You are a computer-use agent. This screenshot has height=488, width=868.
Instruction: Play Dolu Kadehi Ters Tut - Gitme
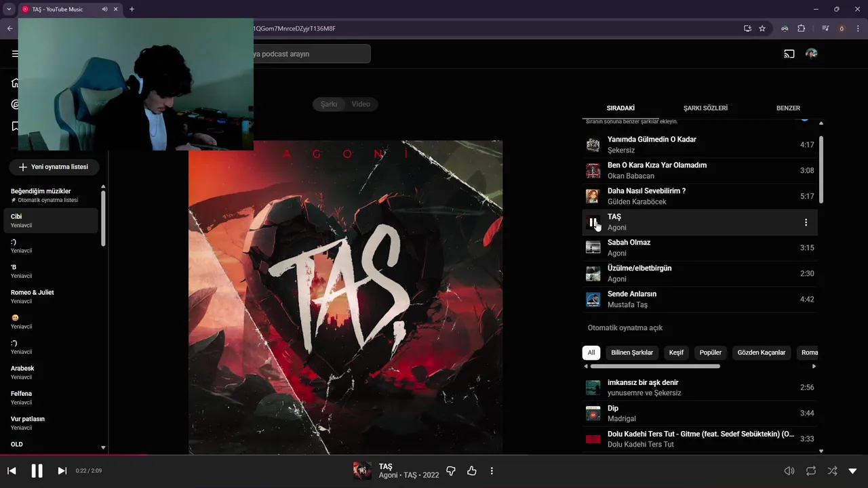[x=701, y=439]
